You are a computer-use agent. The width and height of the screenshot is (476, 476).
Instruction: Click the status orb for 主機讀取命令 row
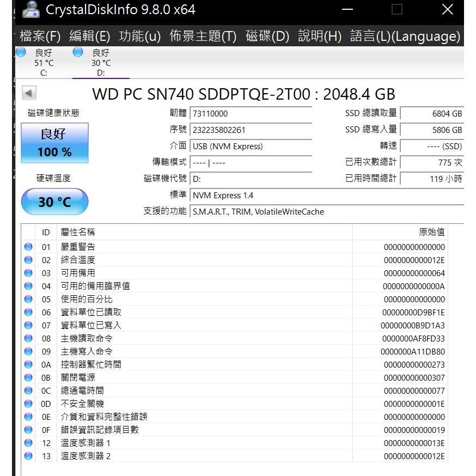coord(28,338)
